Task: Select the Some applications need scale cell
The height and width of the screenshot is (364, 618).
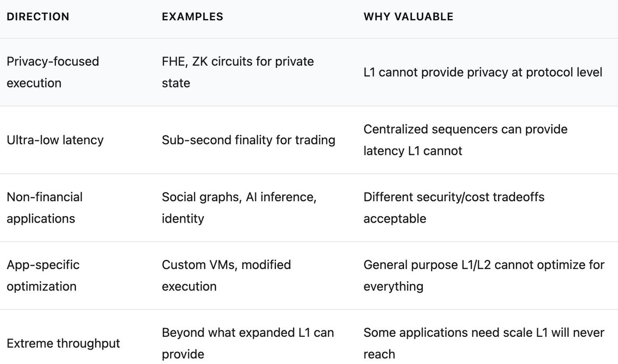Action: 484,343
